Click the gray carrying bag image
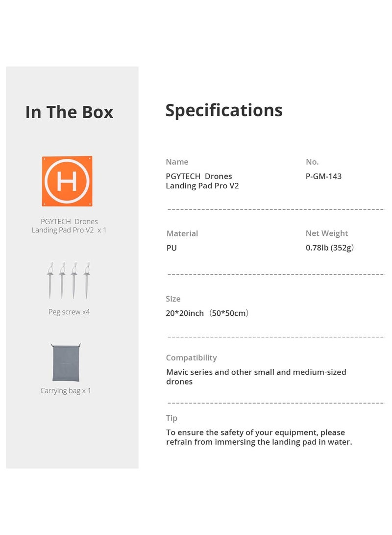 point(66,362)
